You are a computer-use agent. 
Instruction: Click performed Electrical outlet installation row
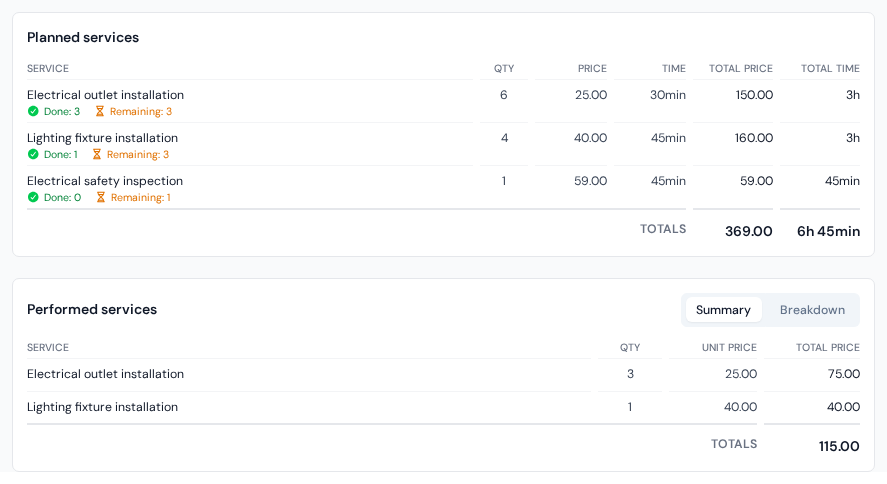pos(444,374)
